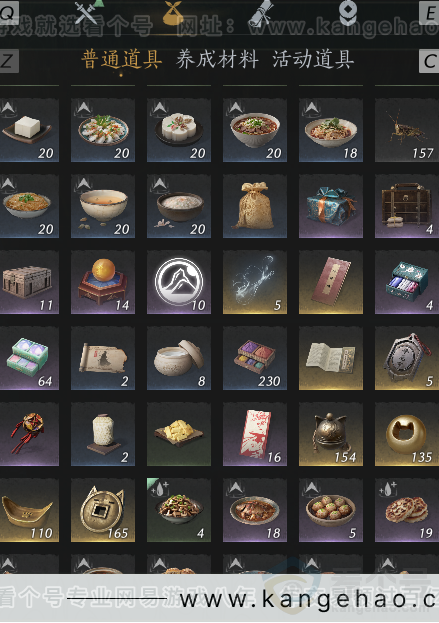Click the Q key previous category button

[x=9, y=13]
